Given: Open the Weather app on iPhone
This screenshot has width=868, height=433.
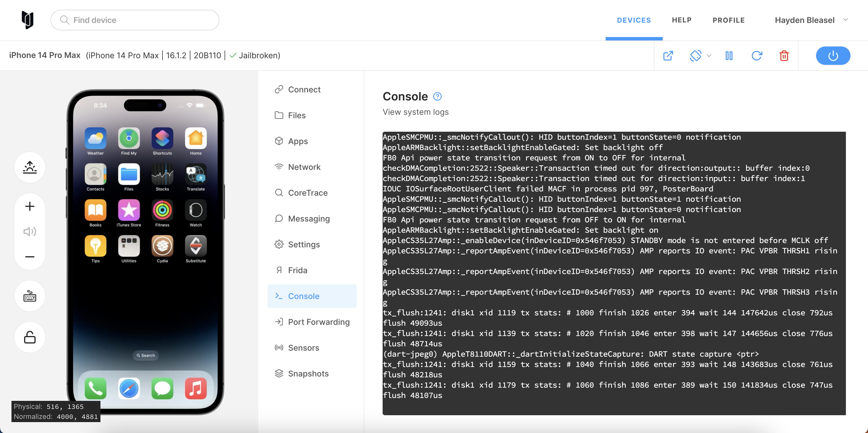Looking at the screenshot, I should coord(95,138).
